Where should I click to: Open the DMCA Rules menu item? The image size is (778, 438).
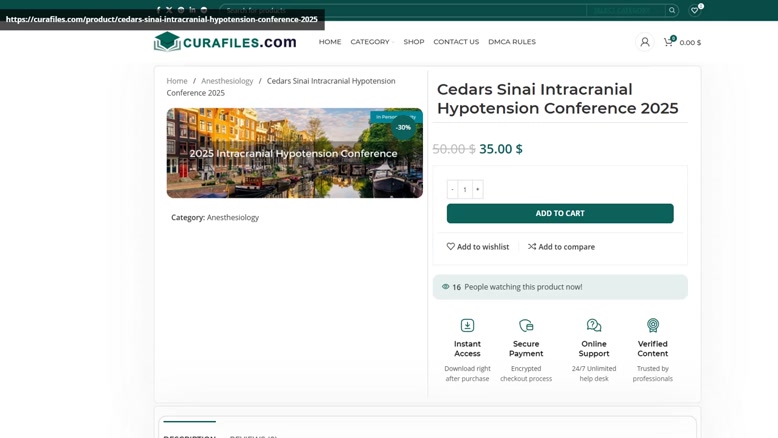(512, 42)
